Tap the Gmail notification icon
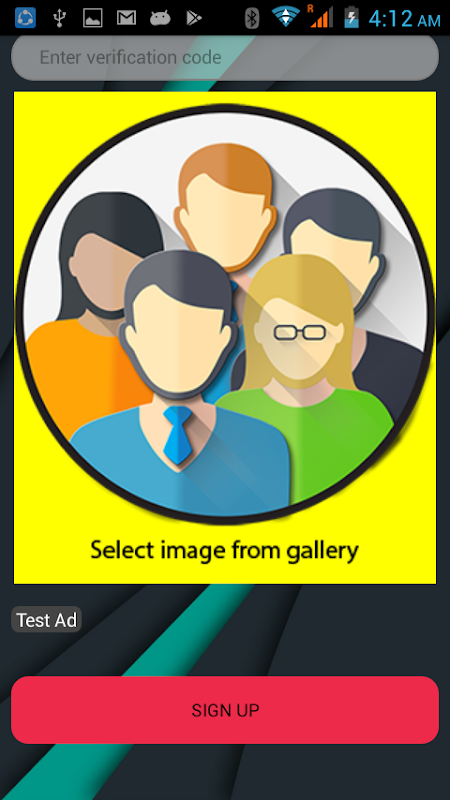The width and height of the screenshot is (450, 800). click(126, 18)
